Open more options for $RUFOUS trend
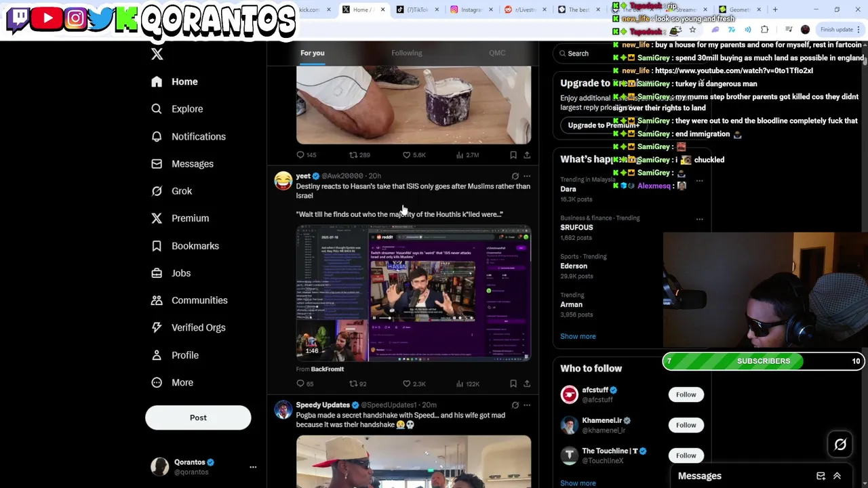868x488 pixels. point(699,219)
